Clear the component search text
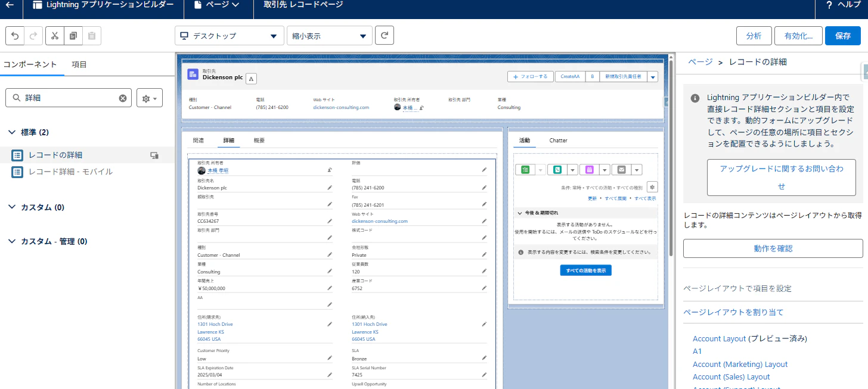The image size is (868, 389). (122, 98)
